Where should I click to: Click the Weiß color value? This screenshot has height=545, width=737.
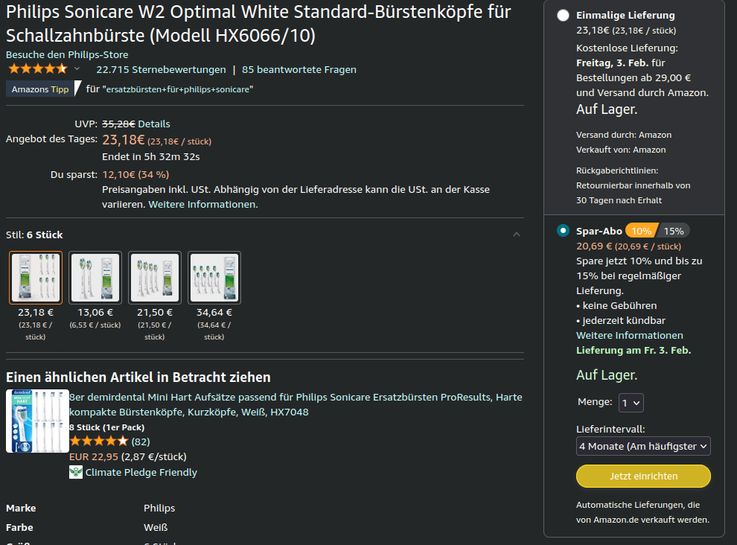[156, 527]
